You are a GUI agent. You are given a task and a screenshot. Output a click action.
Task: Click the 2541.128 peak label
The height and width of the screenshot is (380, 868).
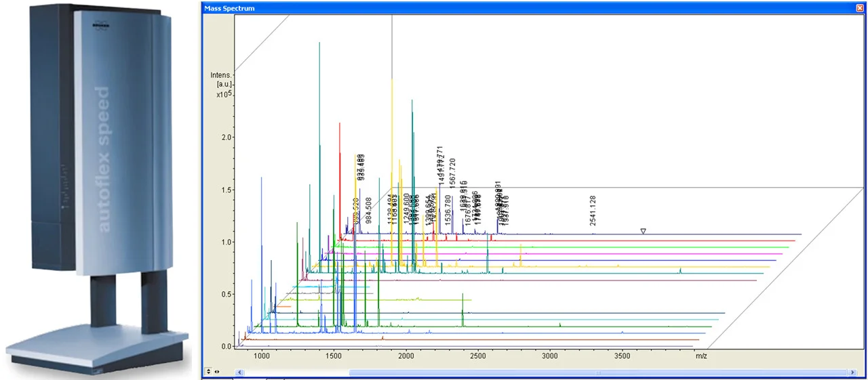pyautogui.click(x=593, y=209)
